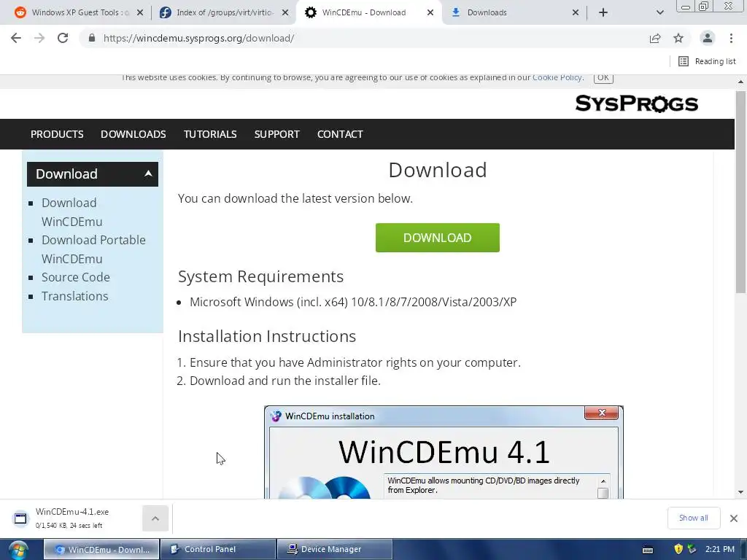Open the Download Portable WinCDEmu link

point(93,249)
